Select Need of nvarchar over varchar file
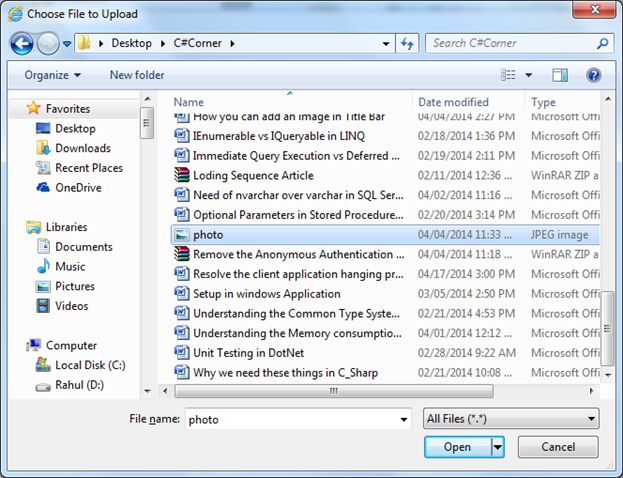This screenshot has width=623, height=478. pyautogui.click(x=298, y=195)
